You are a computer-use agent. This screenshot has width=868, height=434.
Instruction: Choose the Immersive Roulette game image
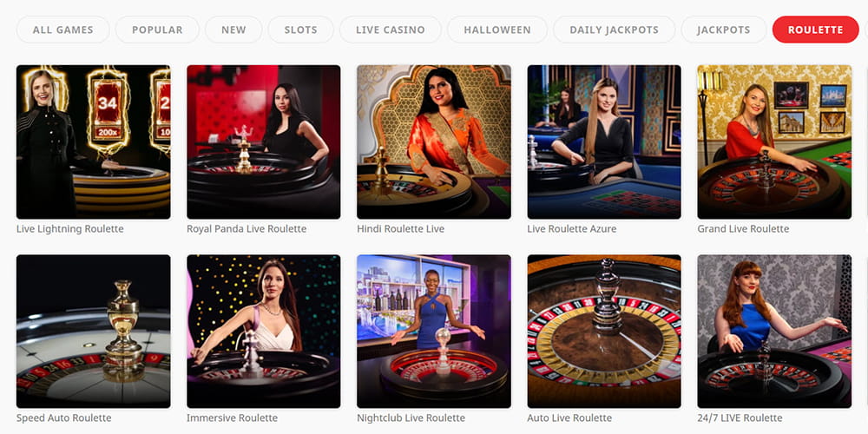[x=264, y=331]
